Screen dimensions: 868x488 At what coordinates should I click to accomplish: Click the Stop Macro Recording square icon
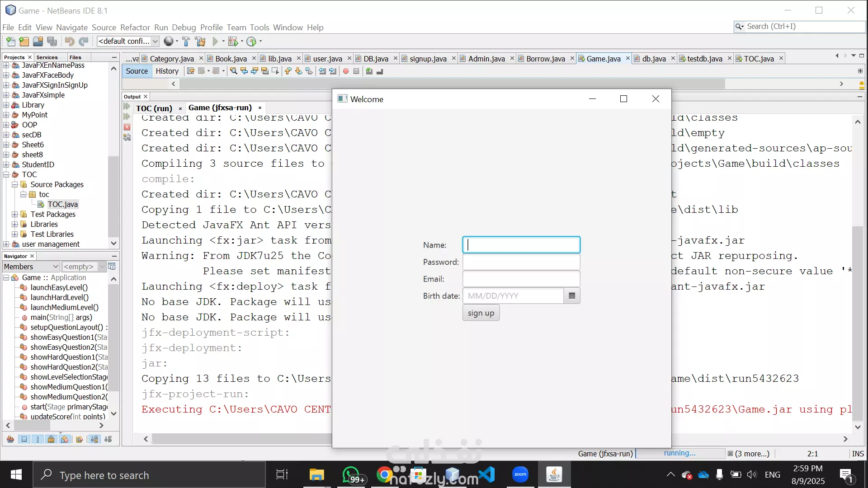pyautogui.click(x=356, y=71)
